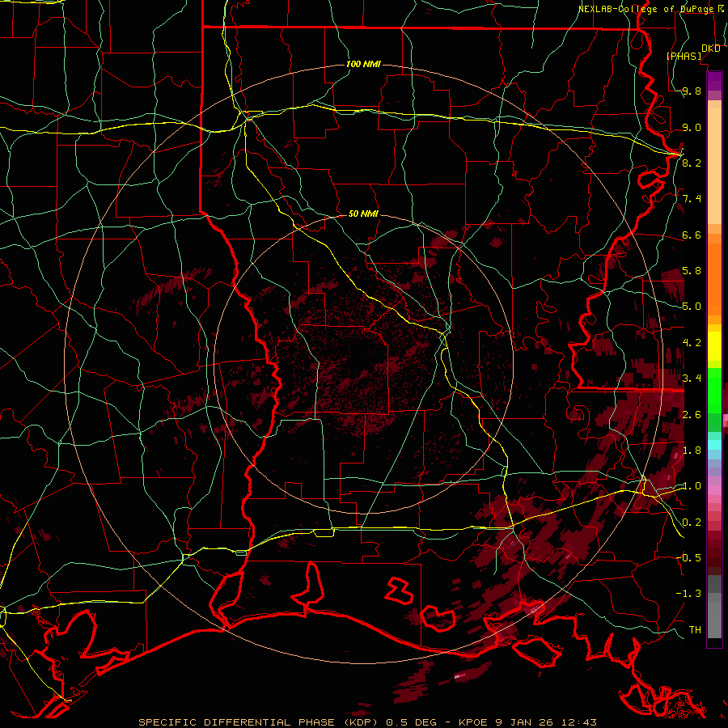Click the 3.4 value on the color scale

(x=692, y=379)
